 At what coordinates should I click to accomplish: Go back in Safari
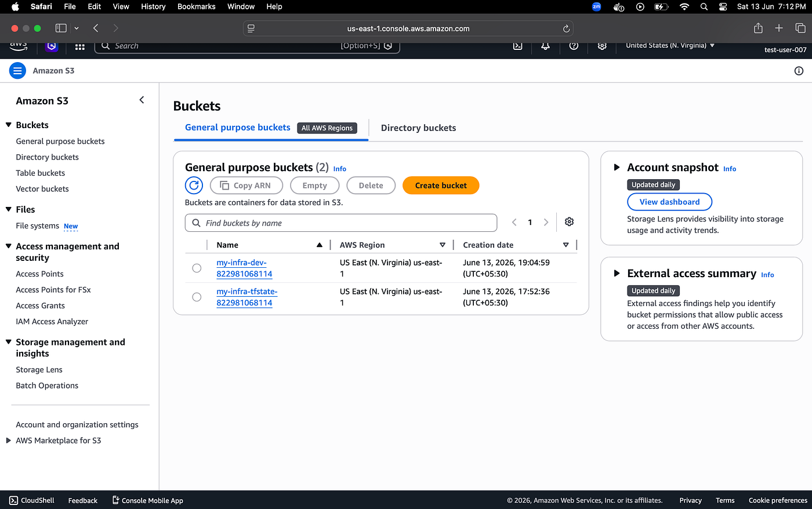click(96, 28)
